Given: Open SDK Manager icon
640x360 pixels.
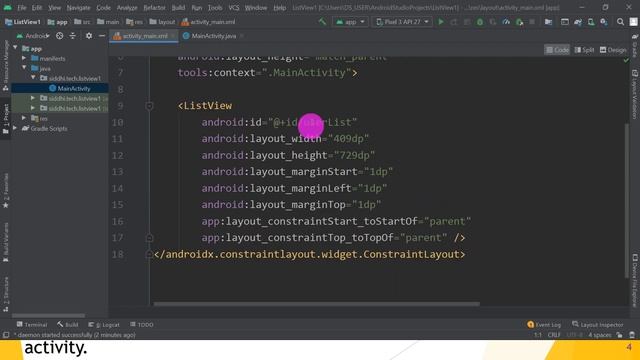Looking at the screenshot, I should tap(604, 22).
